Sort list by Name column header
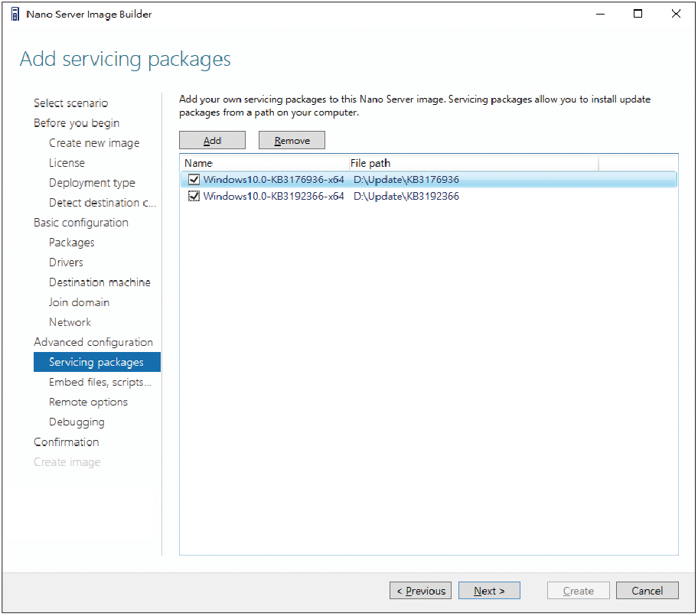The width and height of the screenshot is (698, 616). tap(264, 163)
